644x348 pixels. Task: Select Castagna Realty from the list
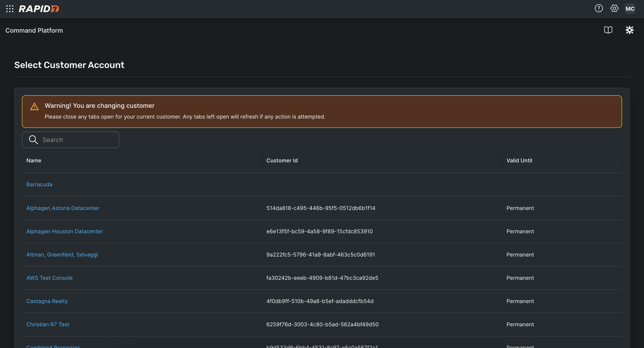pyautogui.click(x=47, y=301)
